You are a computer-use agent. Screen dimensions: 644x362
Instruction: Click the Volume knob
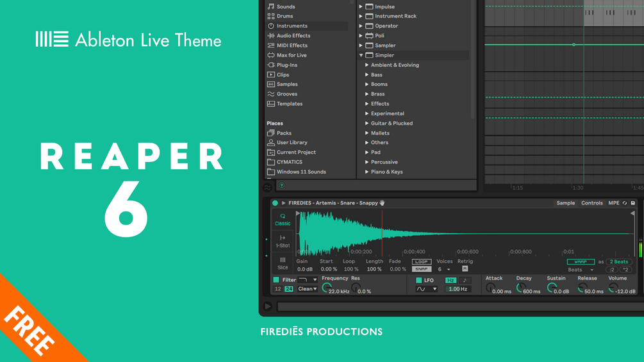(613, 288)
